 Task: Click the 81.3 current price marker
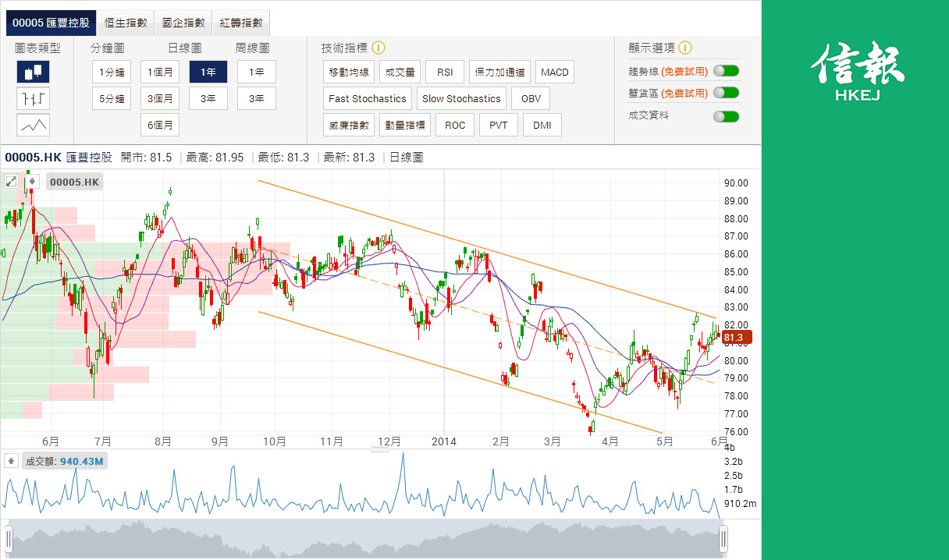(736, 338)
